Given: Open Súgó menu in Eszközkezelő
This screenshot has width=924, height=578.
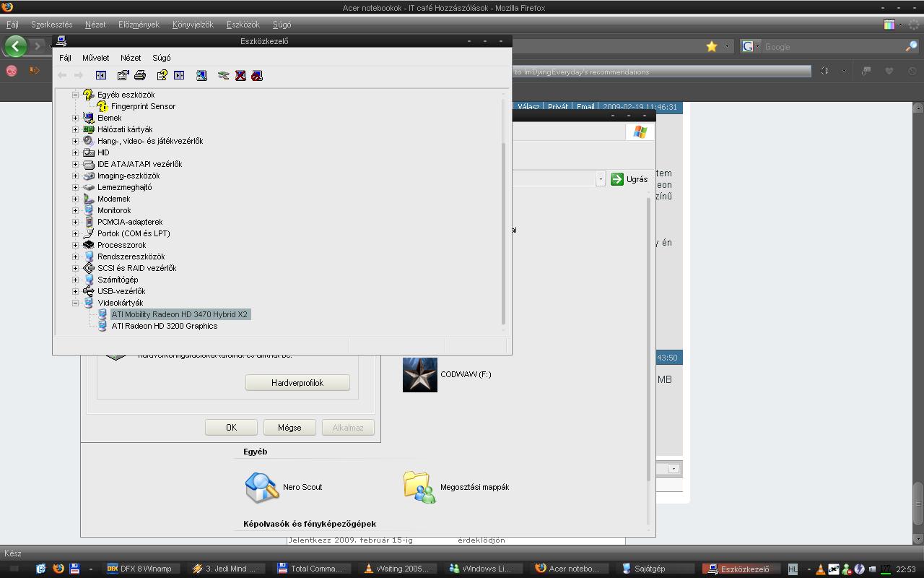Looking at the screenshot, I should click(161, 58).
